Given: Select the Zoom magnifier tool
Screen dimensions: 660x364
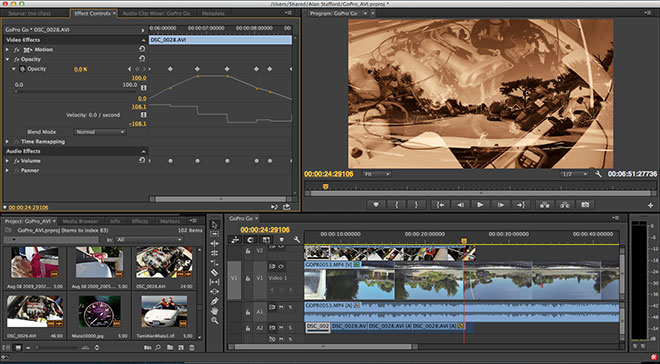Looking at the screenshot, I should (214, 321).
